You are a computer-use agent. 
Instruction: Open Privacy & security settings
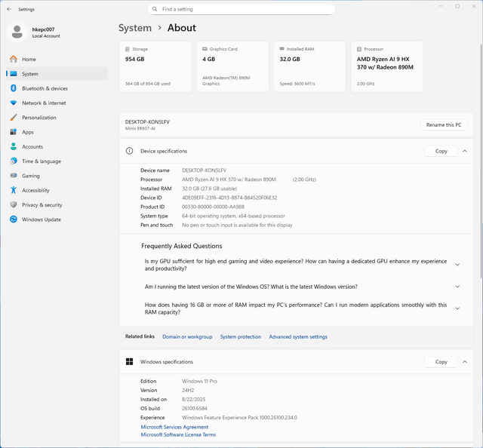[57, 204]
